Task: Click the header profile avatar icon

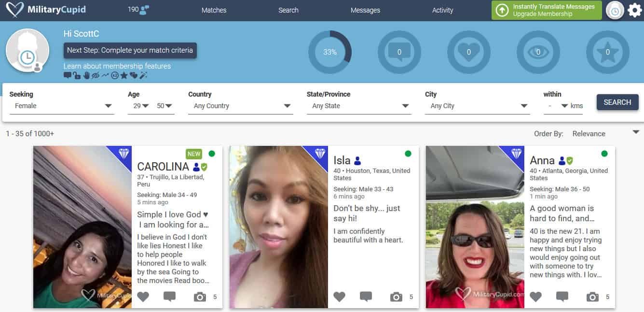Action: (x=615, y=10)
